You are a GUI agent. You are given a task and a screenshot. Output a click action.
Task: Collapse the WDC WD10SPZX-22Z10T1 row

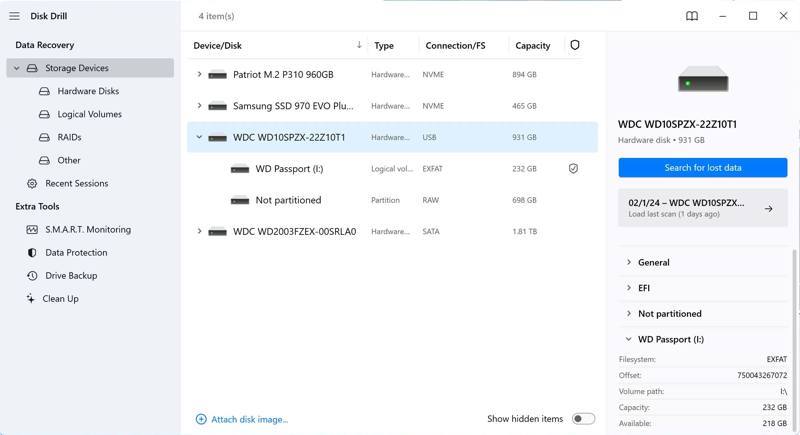(x=199, y=137)
